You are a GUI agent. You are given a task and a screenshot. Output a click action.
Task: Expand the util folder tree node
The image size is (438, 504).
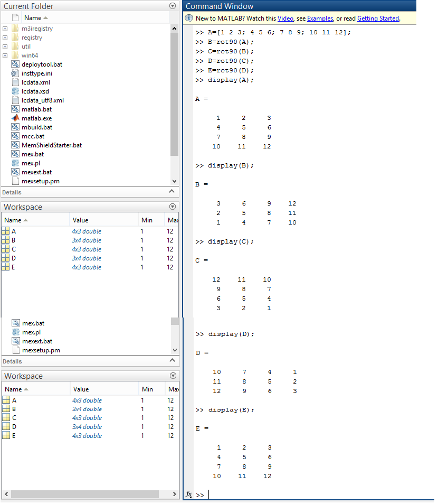pyautogui.click(x=5, y=46)
